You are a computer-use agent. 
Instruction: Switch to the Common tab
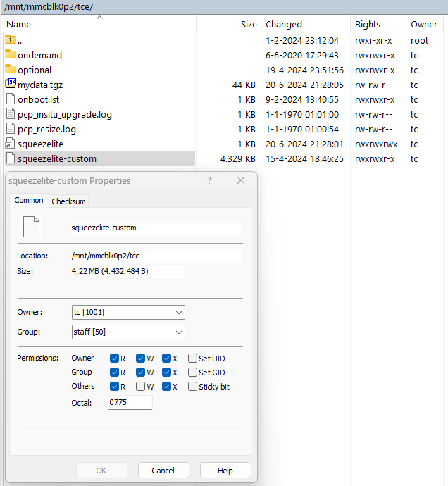[x=29, y=200]
